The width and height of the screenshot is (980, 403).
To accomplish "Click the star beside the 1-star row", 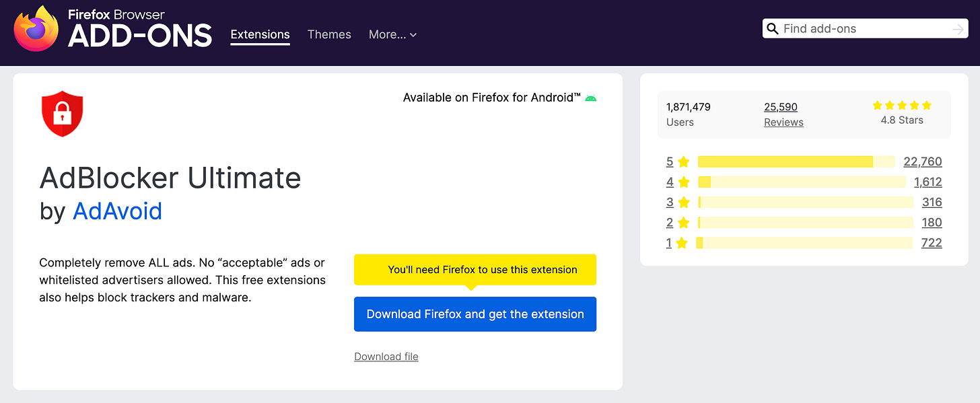I will coord(683,243).
